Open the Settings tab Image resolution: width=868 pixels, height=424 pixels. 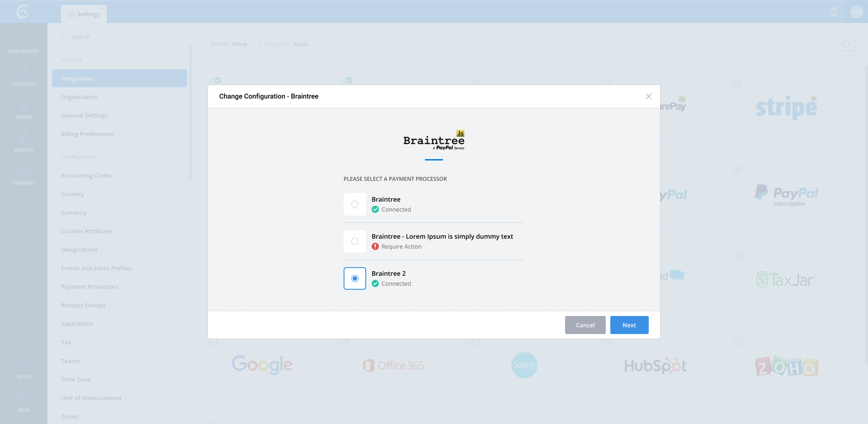click(x=84, y=14)
